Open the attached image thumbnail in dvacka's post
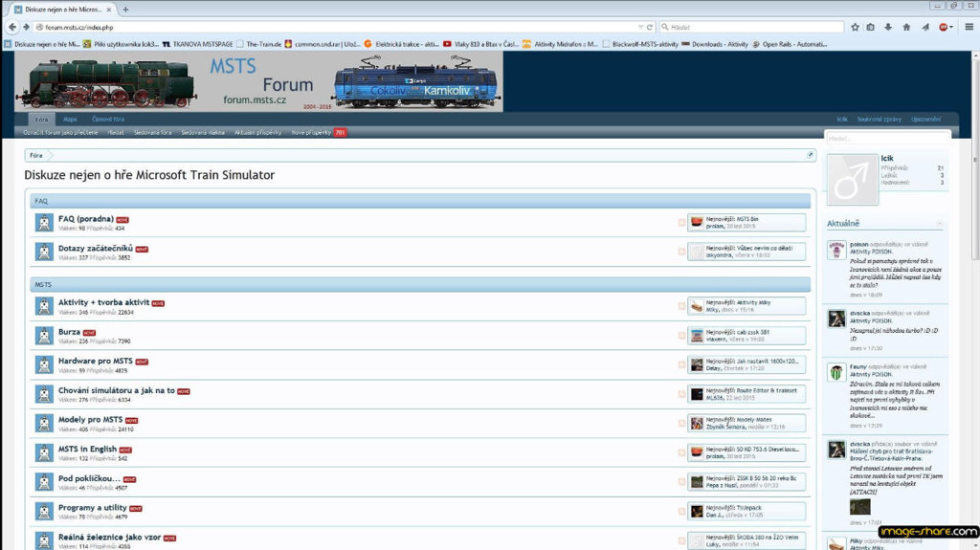The image size is (980, 550). coord(860,506)
